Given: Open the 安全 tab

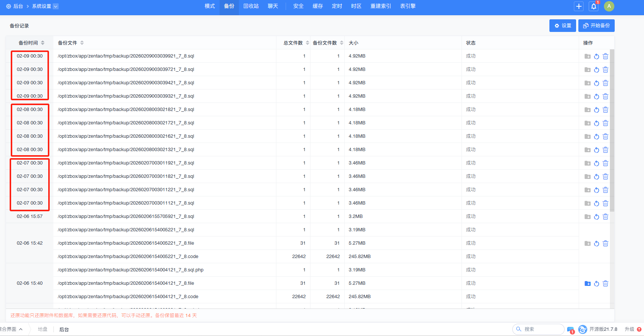Looking at the screenshot, I should pos(298,6).
